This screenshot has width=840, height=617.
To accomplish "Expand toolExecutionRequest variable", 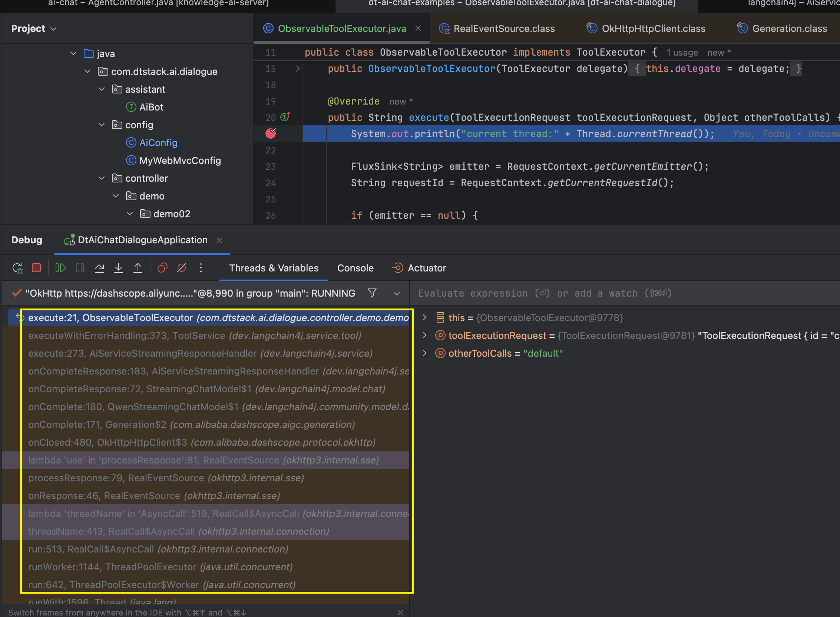I will 424,336.
